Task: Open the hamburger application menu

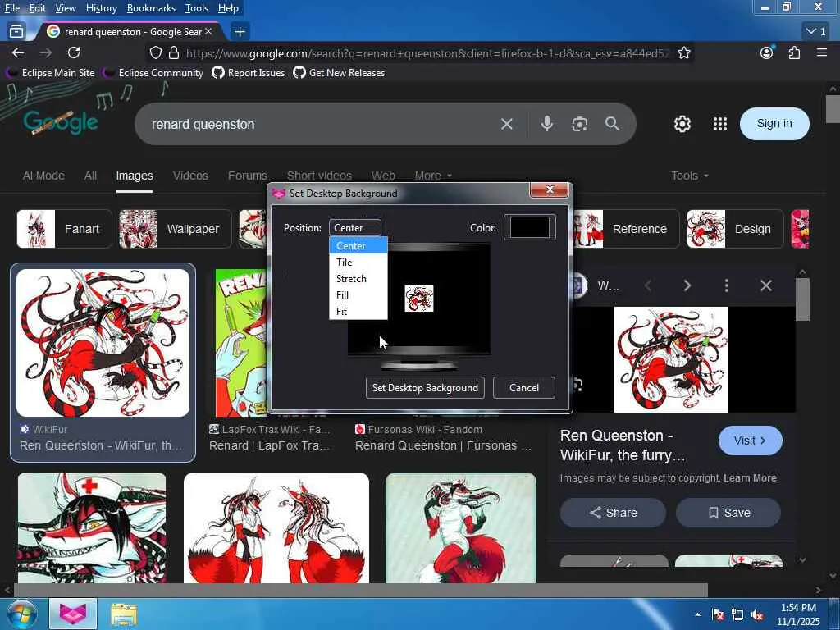Action: [822, 52]
